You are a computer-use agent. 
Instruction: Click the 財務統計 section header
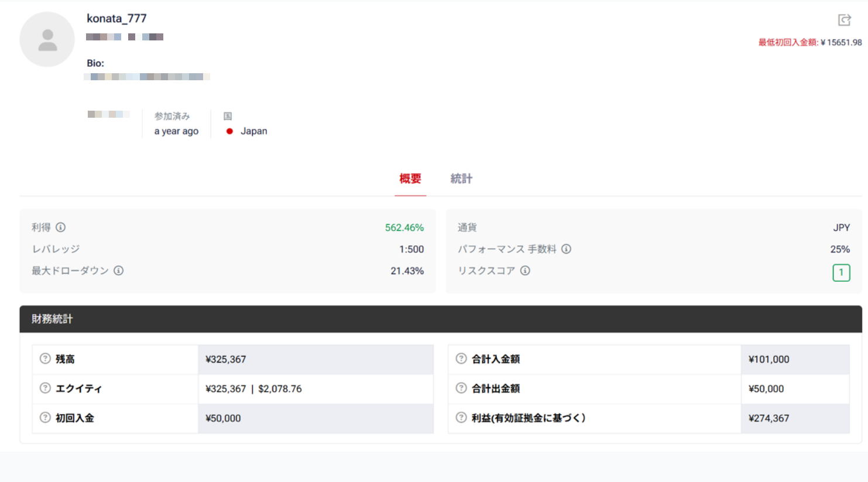pos(52,319)
